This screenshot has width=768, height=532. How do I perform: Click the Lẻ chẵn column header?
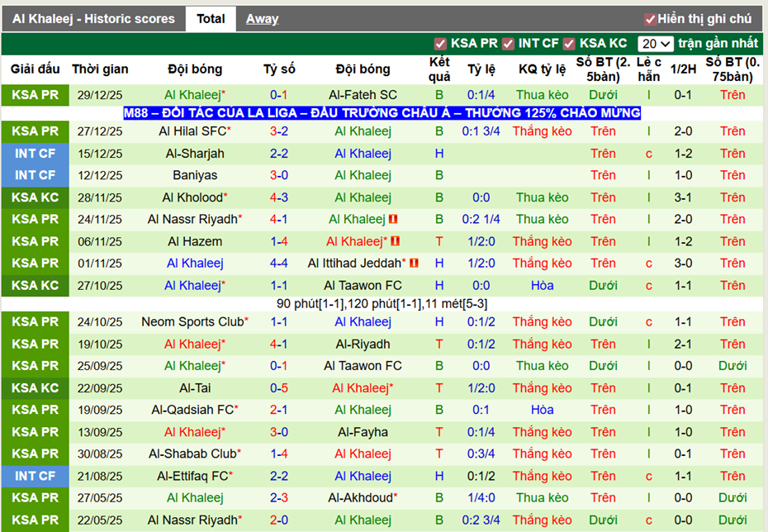[x=649, y=69]
